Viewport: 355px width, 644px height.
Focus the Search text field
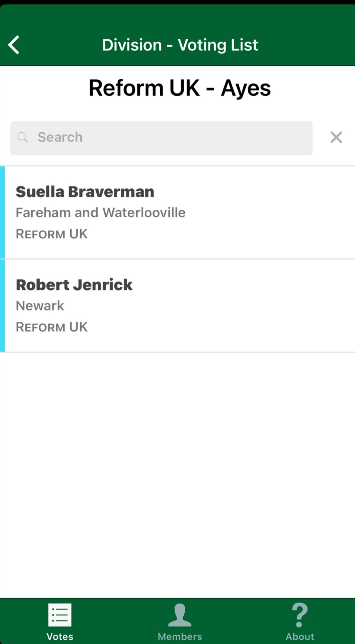click(x=168, y=137)
